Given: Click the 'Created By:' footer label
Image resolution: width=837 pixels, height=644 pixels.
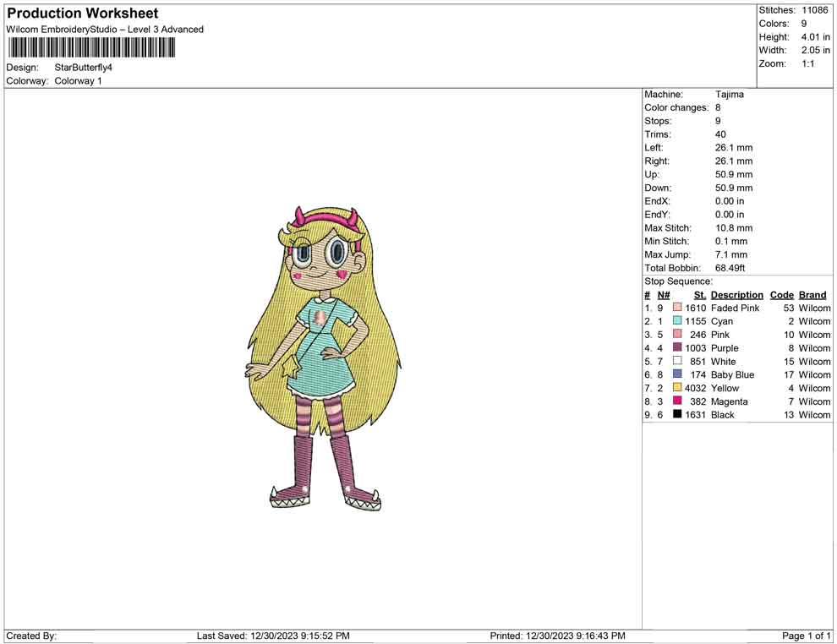Looking at the screenshot, I should [31, 636].
